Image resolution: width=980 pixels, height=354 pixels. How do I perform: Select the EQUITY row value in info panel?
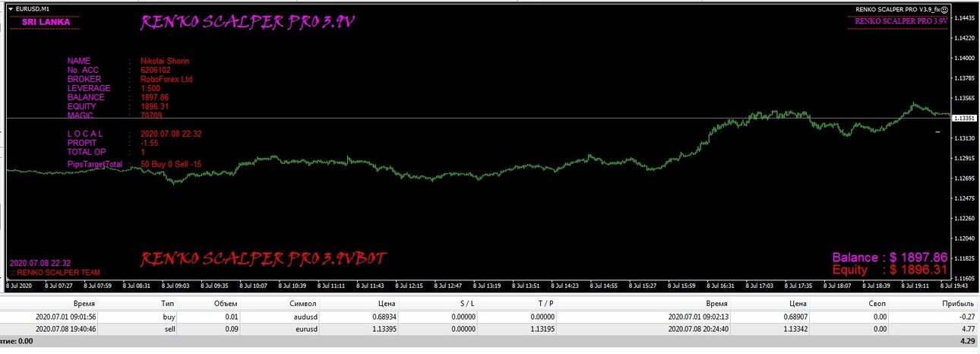[x=155, y=106]
